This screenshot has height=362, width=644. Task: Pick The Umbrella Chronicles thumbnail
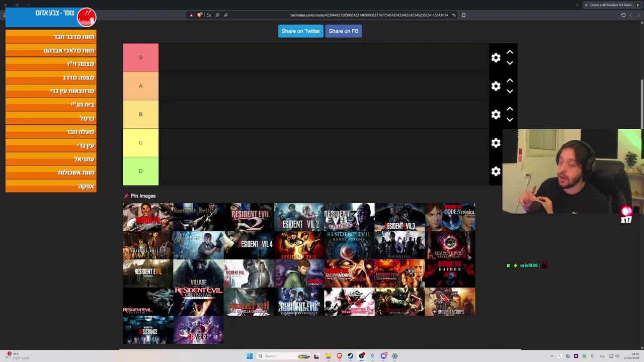249,302
